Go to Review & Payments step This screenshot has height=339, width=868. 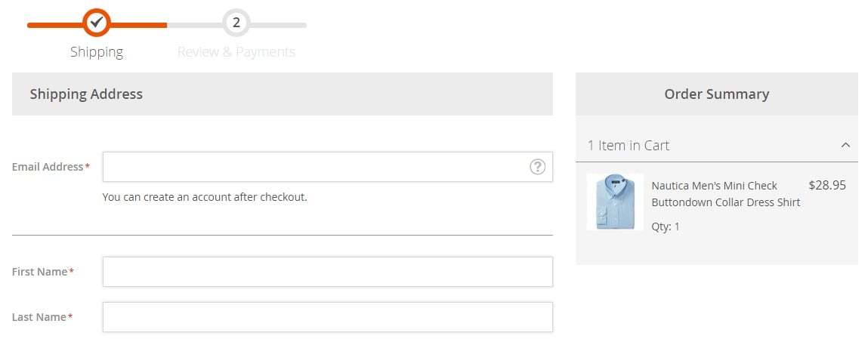(x=236, y=52)
